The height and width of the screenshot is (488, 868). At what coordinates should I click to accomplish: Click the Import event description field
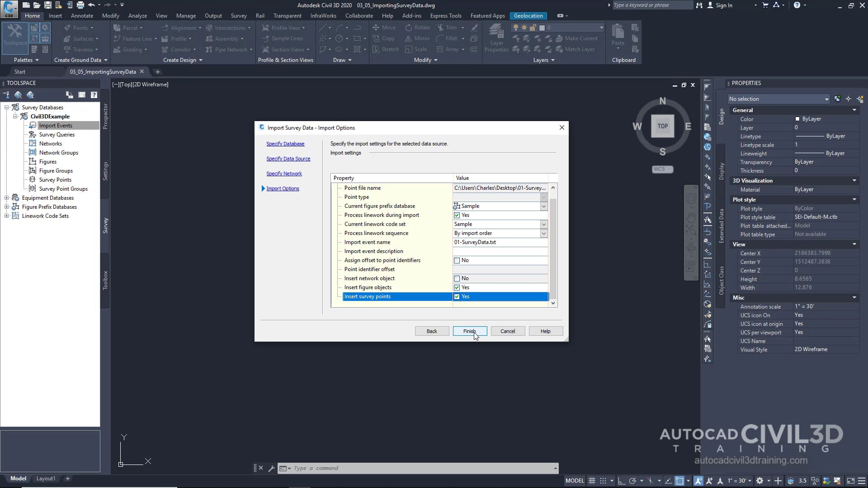pyautogui.click(x=500, y=251)
